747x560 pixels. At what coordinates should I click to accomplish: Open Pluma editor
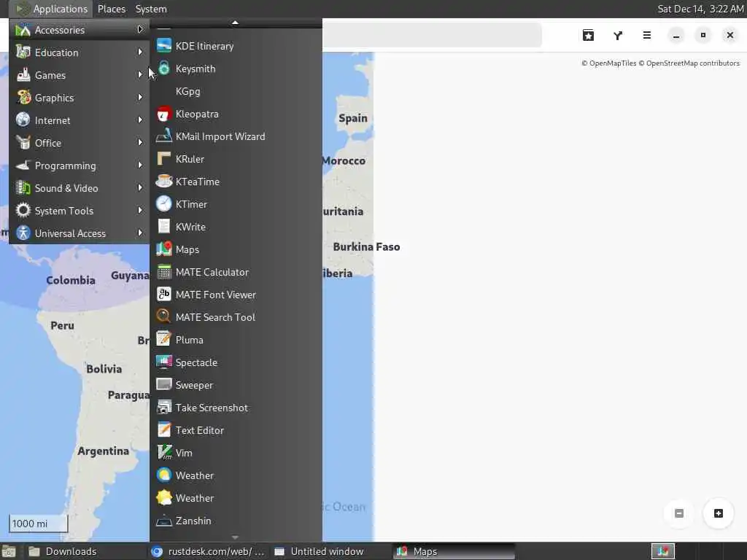click(x=236, y=340)
